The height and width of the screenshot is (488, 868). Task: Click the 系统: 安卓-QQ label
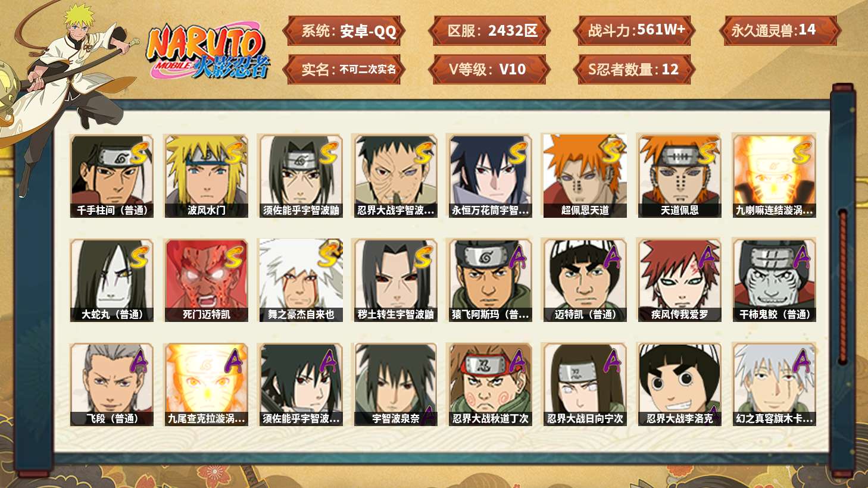344,30
